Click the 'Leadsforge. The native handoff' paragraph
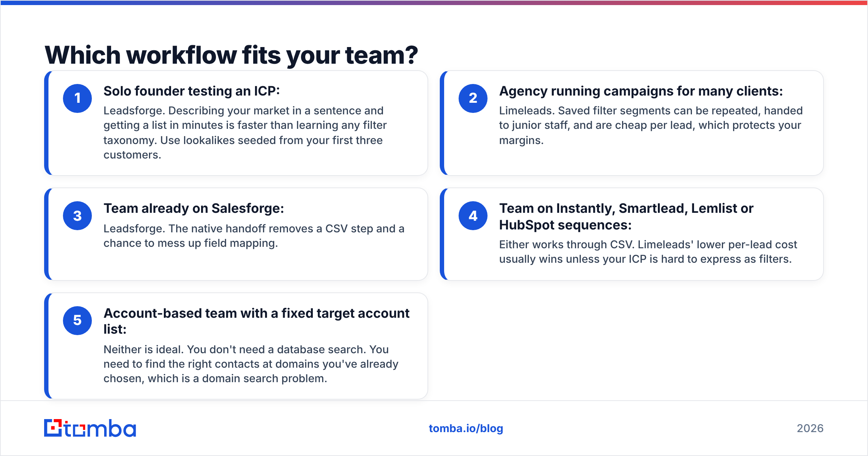The width and height of the screenshot is (868, 456). 254,236
